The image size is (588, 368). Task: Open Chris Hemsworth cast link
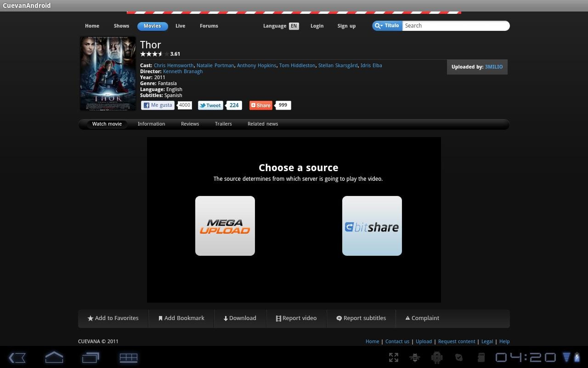pos(174,65)
